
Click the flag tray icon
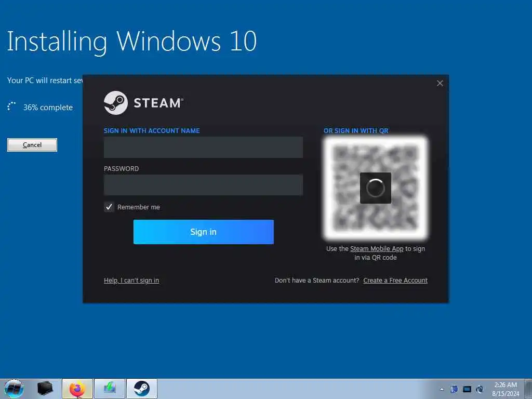click(454, 389)
